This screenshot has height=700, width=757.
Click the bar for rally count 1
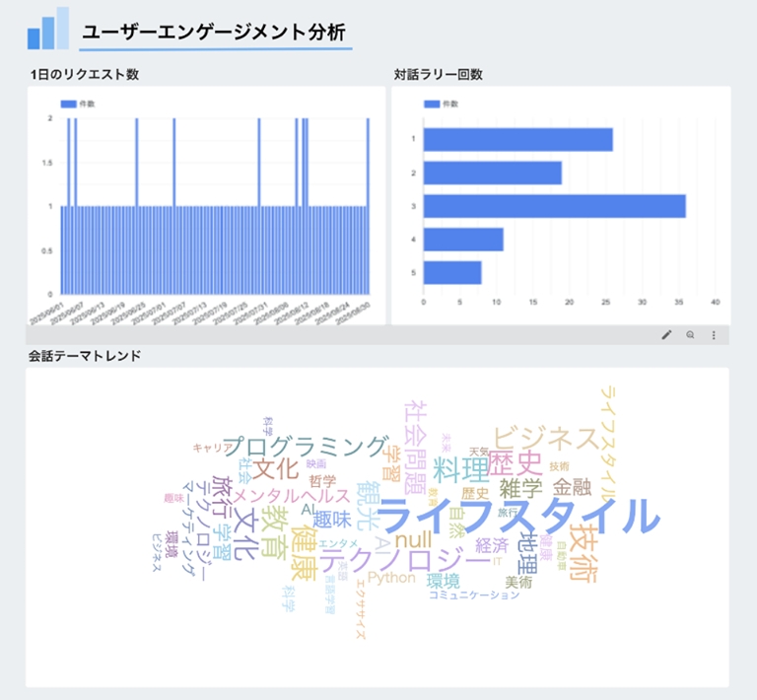click(x=518, y=140)
